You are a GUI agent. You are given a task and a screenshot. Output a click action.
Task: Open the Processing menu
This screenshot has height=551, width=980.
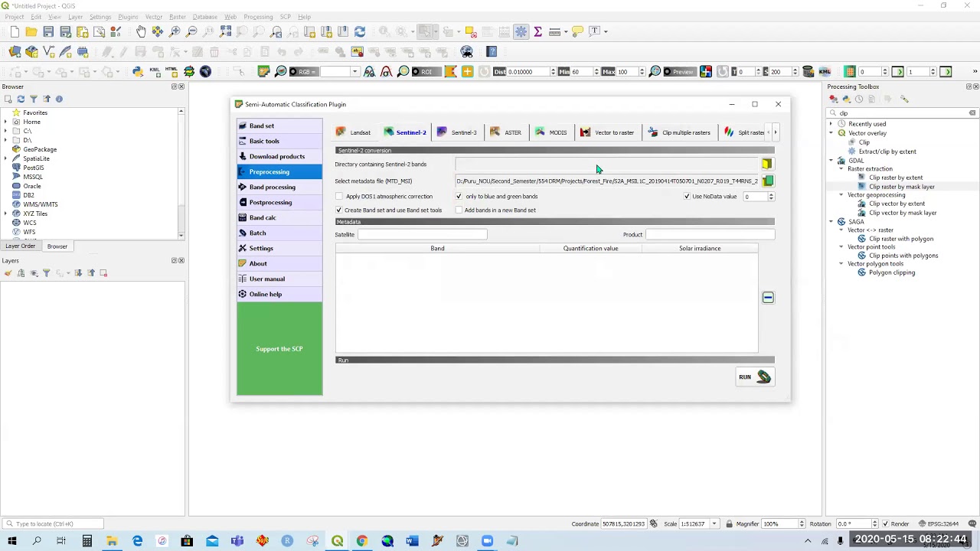pyautogui.click(x=258, y=17)
